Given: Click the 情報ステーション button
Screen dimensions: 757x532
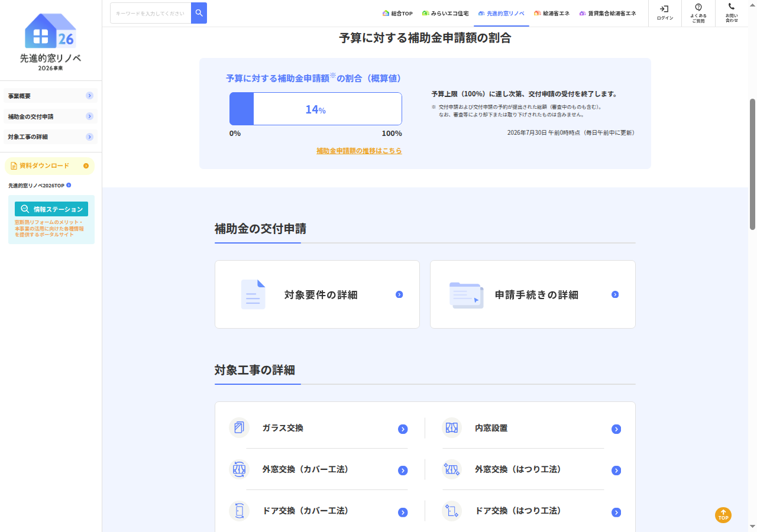Looking at the screenshot, I should coord(51,209).
